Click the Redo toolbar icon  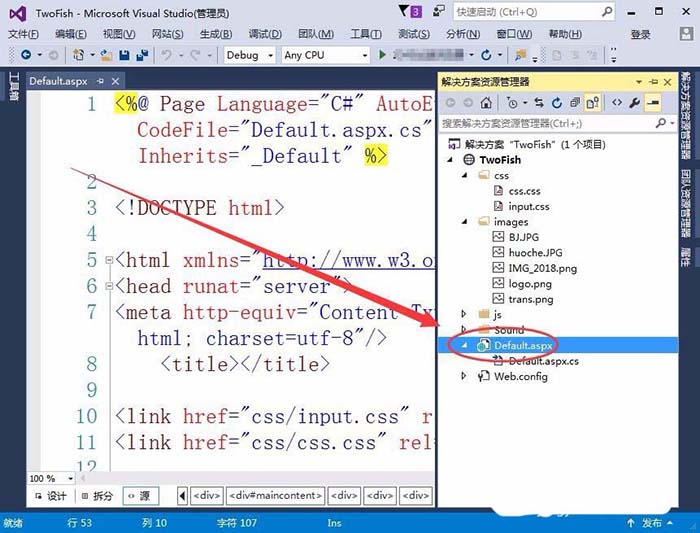pos(195,55)
